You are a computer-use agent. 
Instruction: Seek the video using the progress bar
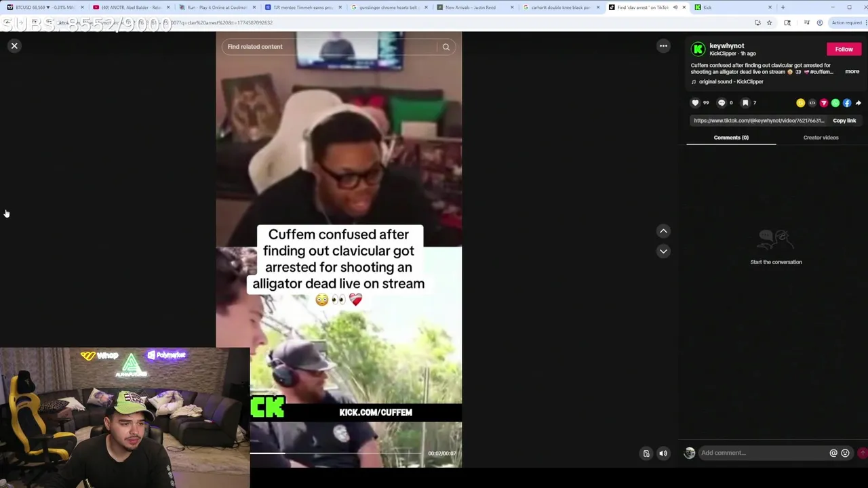pyautogui.click(x=336, y=453)
